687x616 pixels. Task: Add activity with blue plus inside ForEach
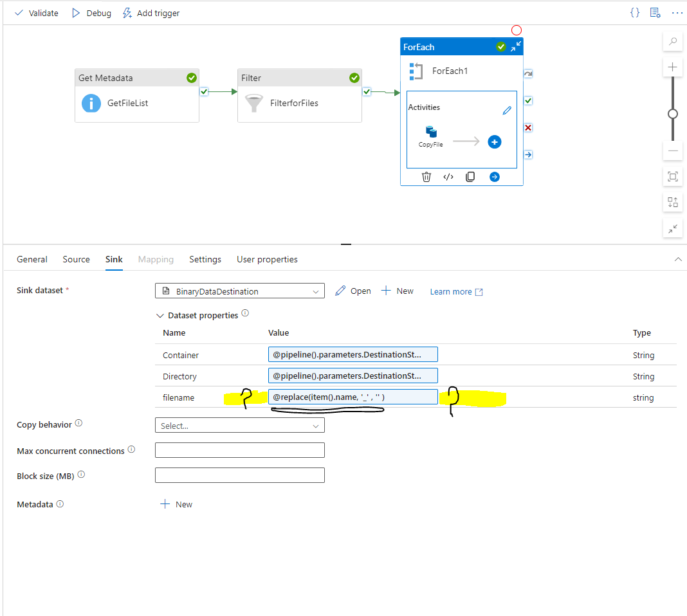[x=494, y=142]
